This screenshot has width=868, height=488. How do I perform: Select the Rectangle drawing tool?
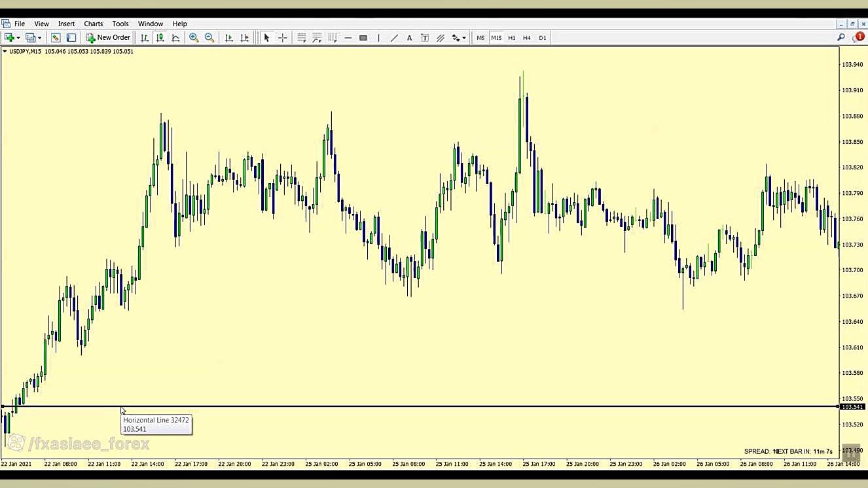363,38
